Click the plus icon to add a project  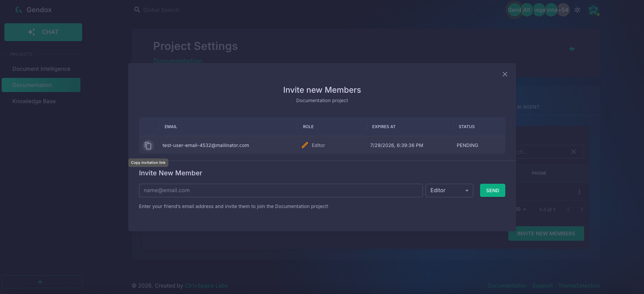point(40,282)
